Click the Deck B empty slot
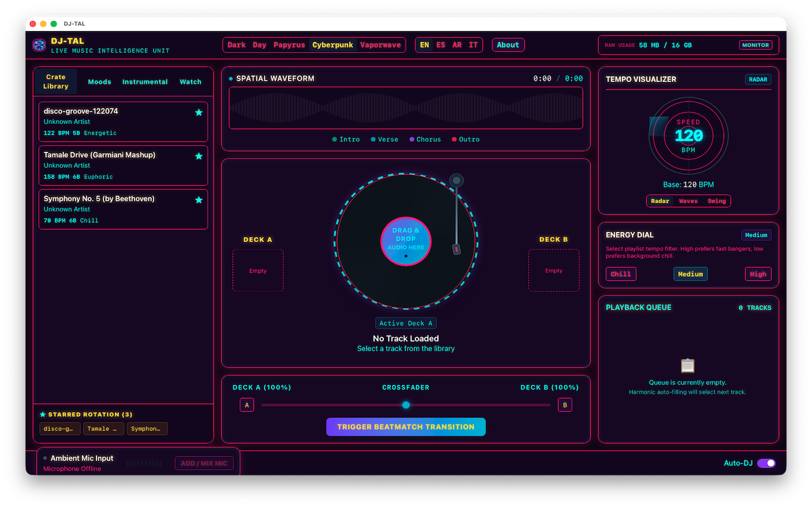Screen dimensions: 812x508 coord(554,271)
